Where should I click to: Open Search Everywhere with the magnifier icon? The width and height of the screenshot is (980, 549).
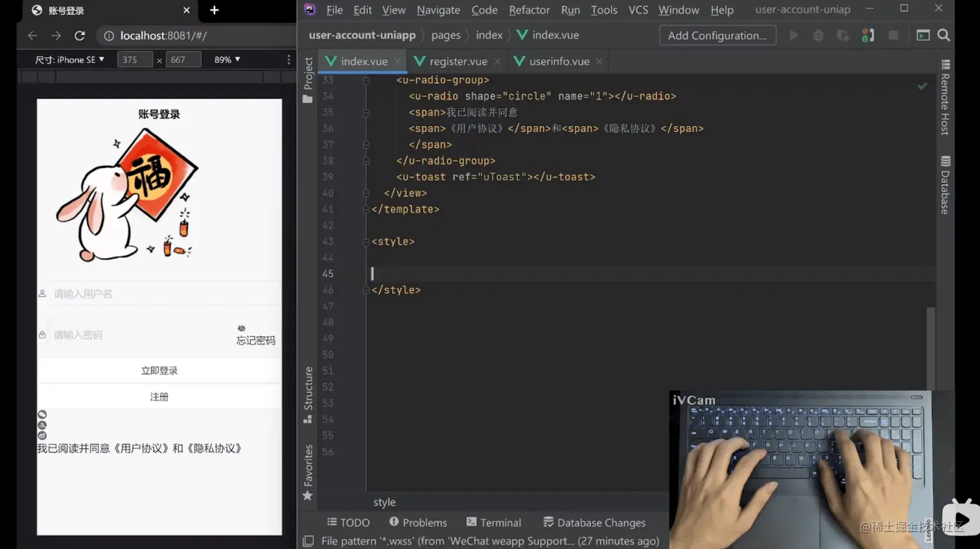pos(944,35)
